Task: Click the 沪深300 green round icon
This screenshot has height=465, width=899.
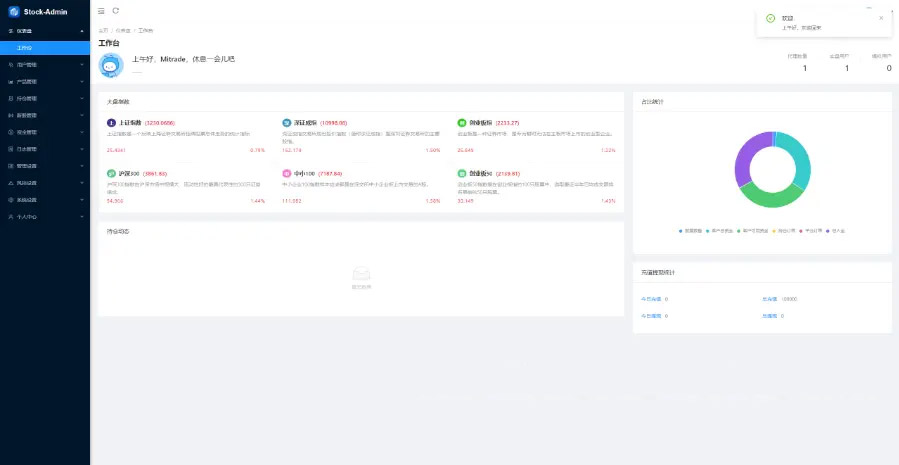Action: click(x=111, y=173)
